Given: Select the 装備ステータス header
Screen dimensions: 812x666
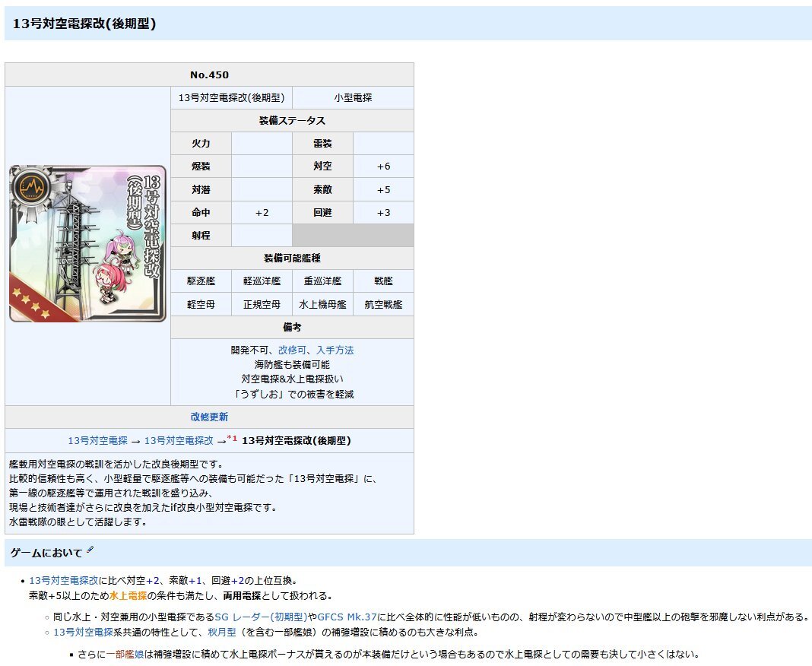Looking at the screenshot, I should click(x=292, y=120).
